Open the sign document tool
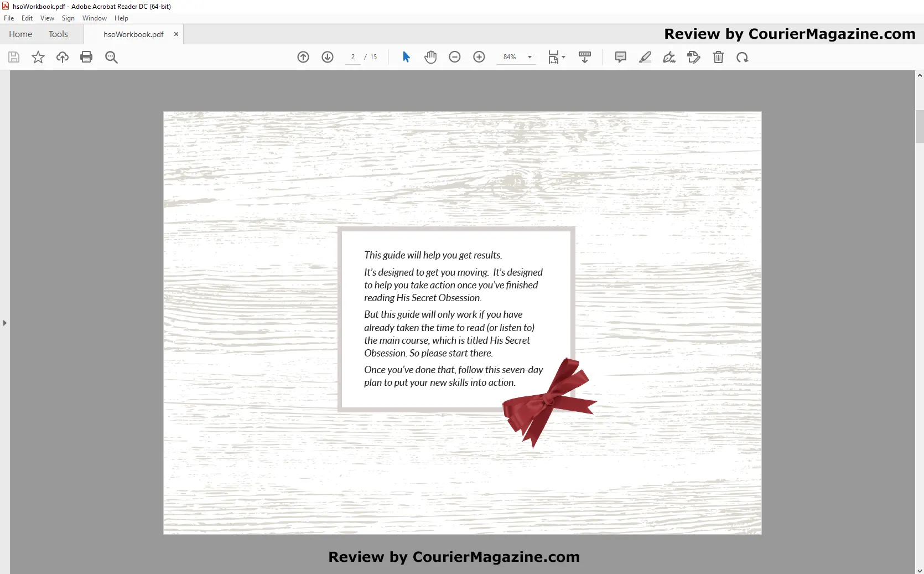 point(669,57)
